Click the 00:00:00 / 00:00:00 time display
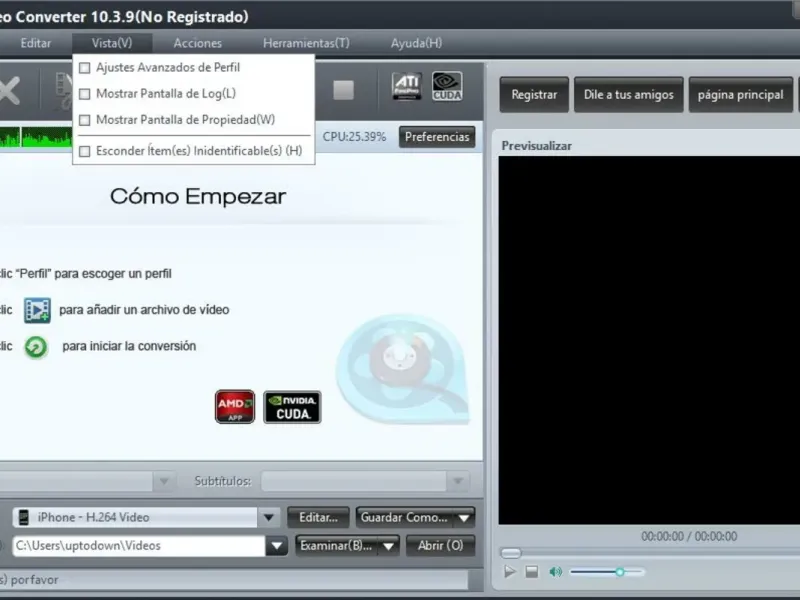The width and height of the screenshot is (800, 600). [689, 536]
